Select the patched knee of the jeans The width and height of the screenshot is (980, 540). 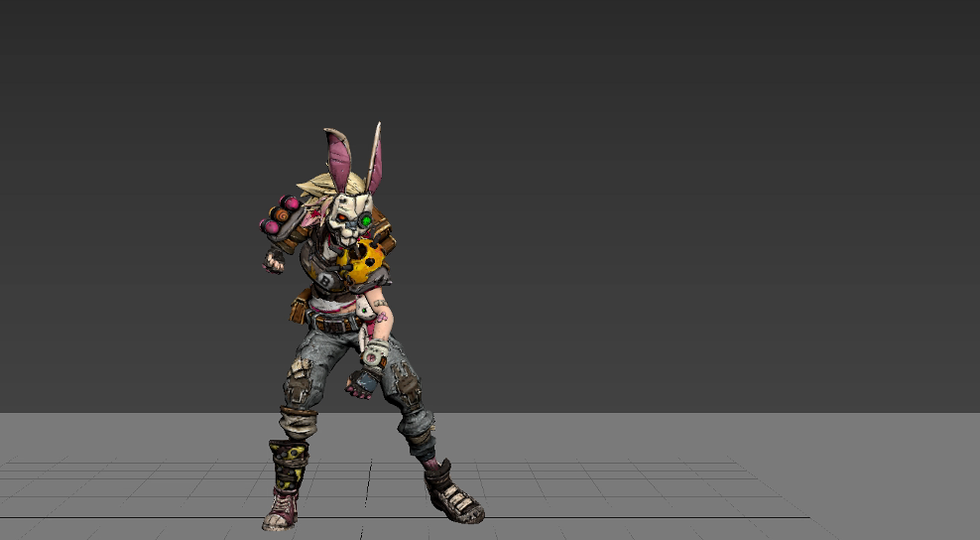pyautogui.click(x=299, y=379)
